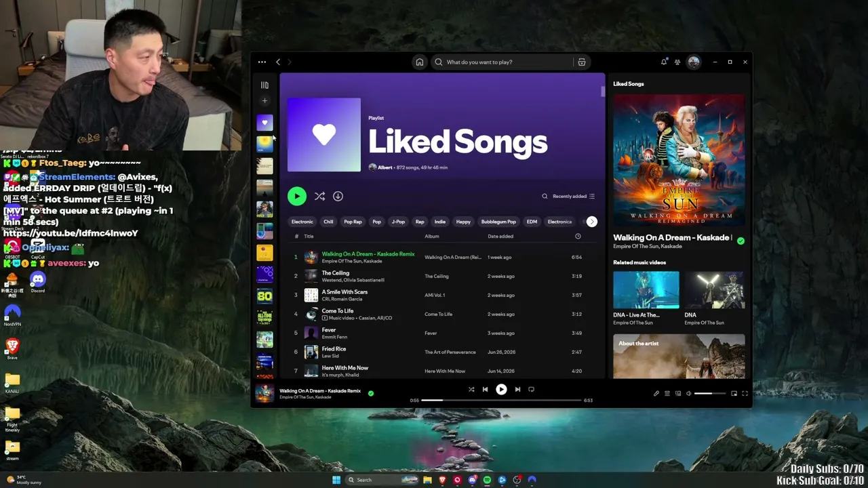The width and height of the screenshot is (868, 488).
Task: Open the weather widget on taskbar
Action: (24, 480)
